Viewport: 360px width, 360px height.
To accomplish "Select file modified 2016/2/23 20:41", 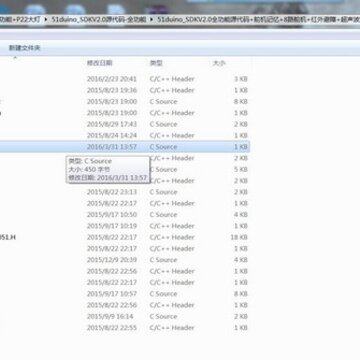I will point(125,79).
